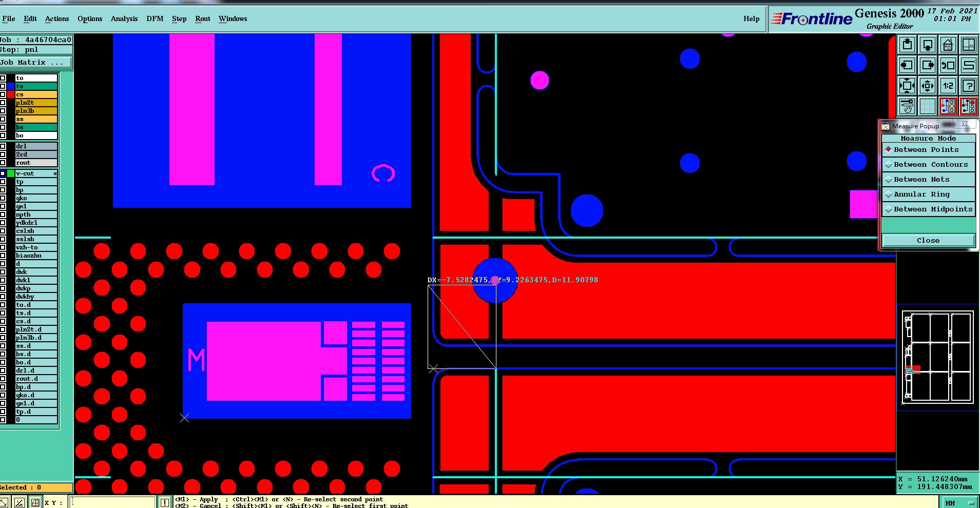Click the X Y coordinate input field
Viewport: 980px width, 508px height.
tap(113, 502)
